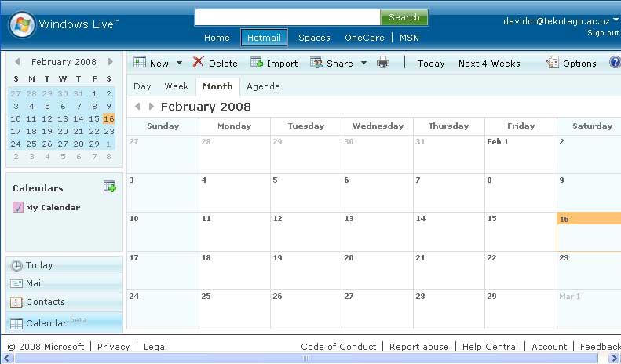
Task: Go to previous month beside February 2008 heading
Action: (x=137, y=107)
